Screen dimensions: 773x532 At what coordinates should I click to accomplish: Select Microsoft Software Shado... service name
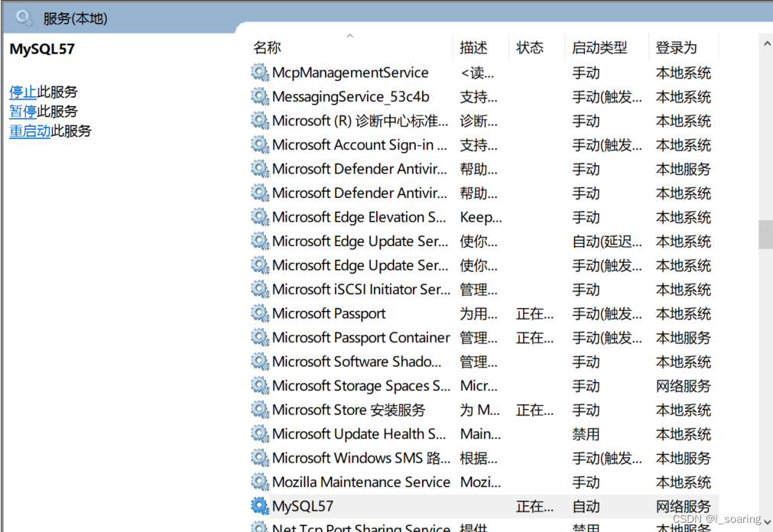(356, 362)
